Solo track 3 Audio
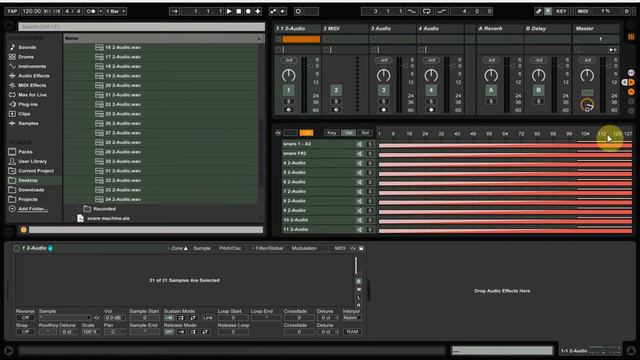The width and height of the screenshot is (640, 360). tap(383, 101)
